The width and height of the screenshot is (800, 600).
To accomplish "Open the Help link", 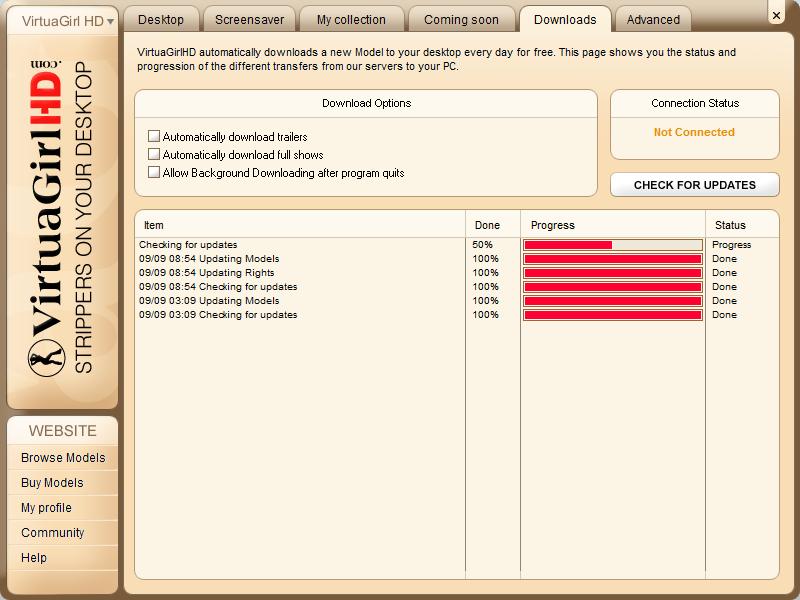I will click(x=34, y=558).
